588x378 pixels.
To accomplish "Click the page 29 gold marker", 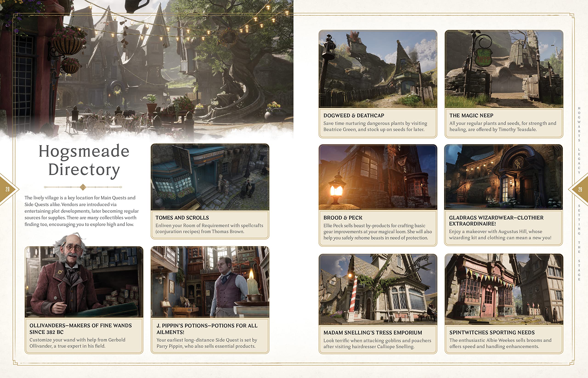I will pos(580,189).
